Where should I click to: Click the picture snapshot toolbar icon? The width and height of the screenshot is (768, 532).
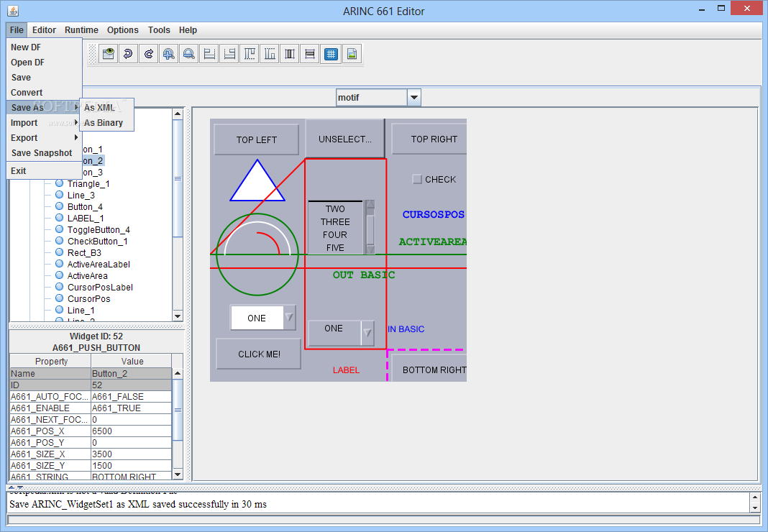(352, 54)
